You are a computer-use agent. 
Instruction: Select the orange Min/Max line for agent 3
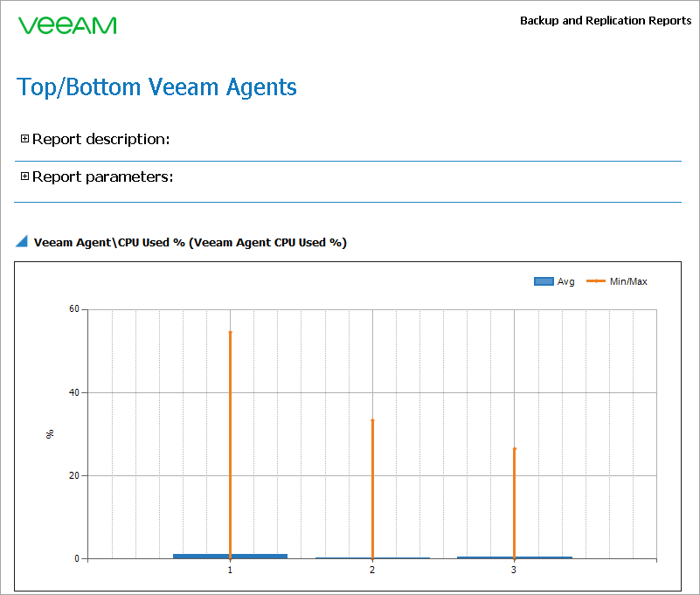[x=514, y=503]
